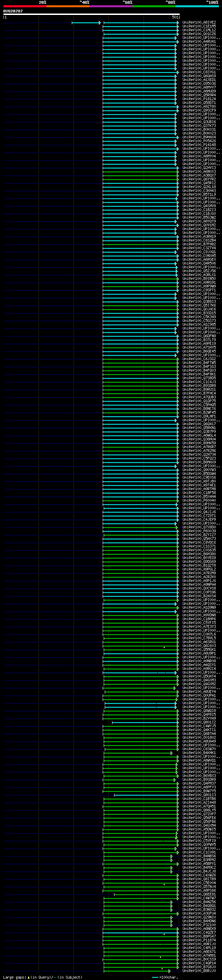222x980 pixels.
Task: Select hit label UniRef100_Q38HU4
Action: pos(199,439)
